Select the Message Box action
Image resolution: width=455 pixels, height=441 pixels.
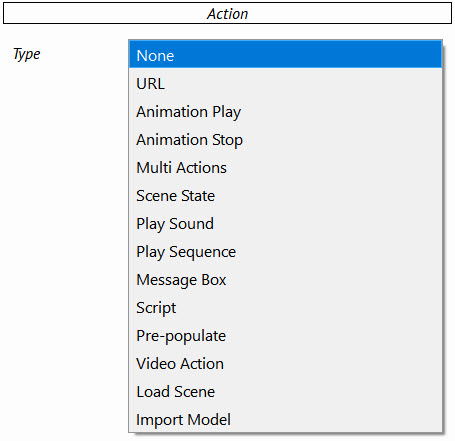point(285,279)
